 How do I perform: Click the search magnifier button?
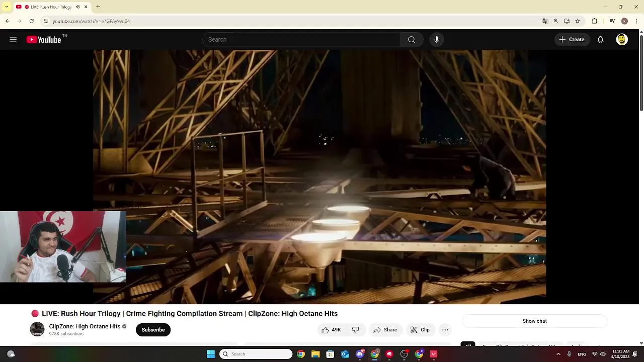click(x=412, y=40)
